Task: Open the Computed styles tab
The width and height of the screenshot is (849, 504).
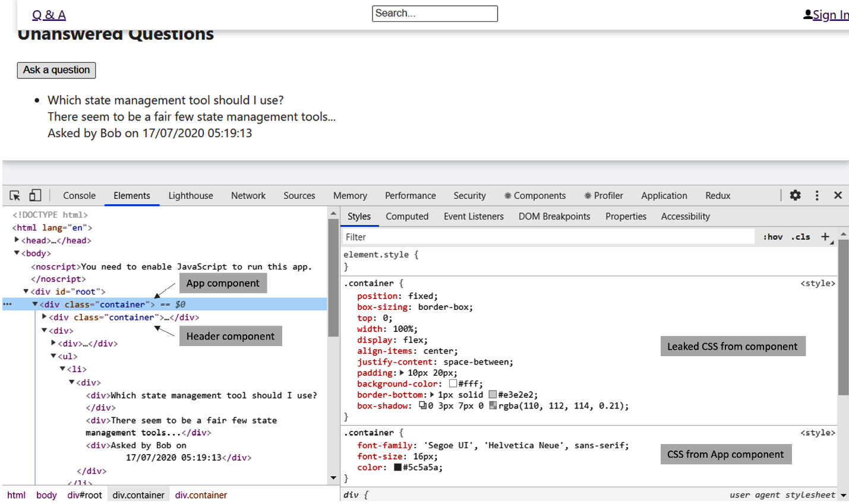Action: (x=407, y=216)
